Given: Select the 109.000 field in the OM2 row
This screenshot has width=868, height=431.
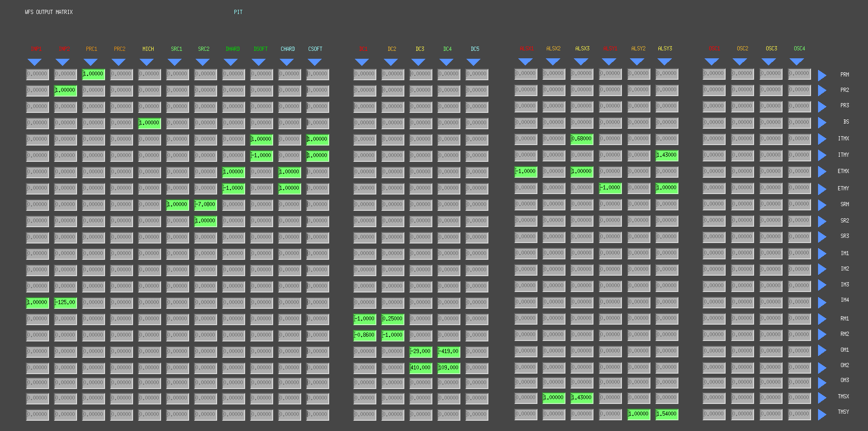Looking at the screenshot, I should [x=449, y=368].
